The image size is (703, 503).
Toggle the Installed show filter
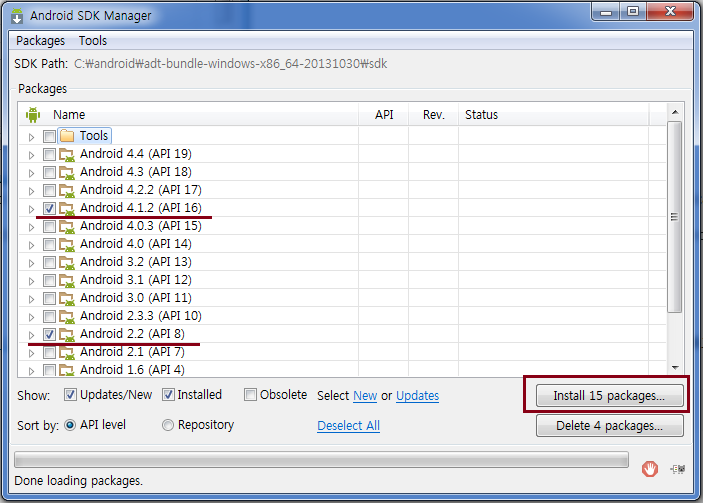(168, 395)
